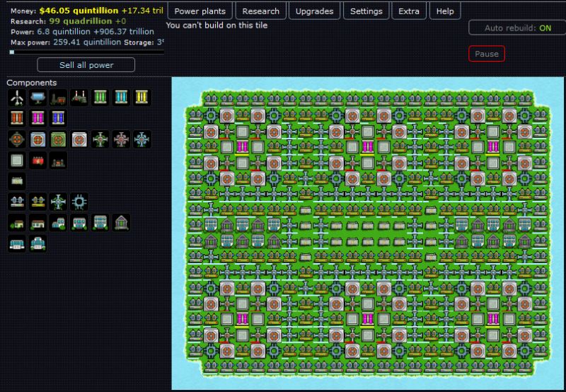
Task: Select the pale battery component
Action: [x=16, y=181]
